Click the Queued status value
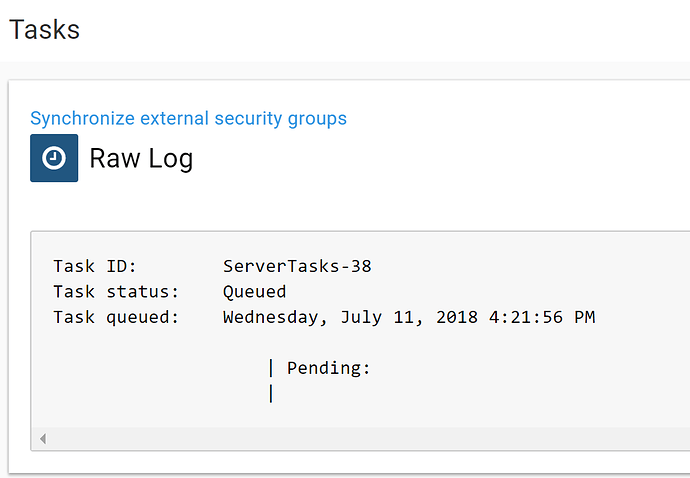 click(x=254, y=292)
